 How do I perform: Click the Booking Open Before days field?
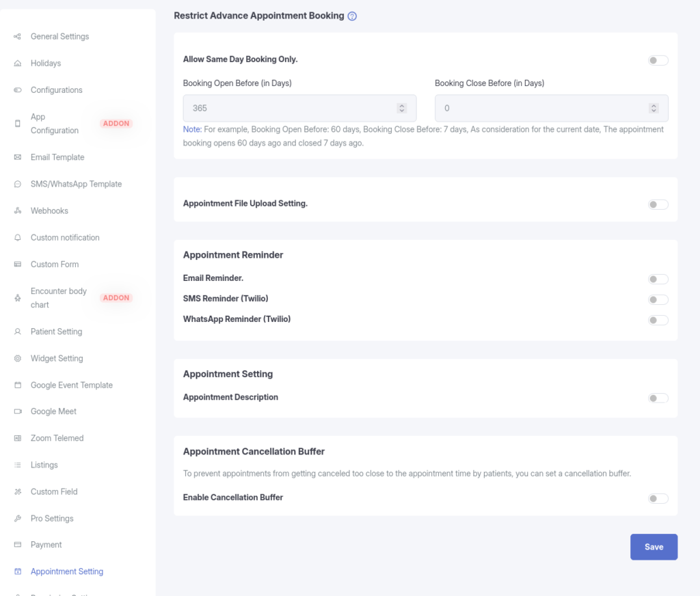click(287, 108)
